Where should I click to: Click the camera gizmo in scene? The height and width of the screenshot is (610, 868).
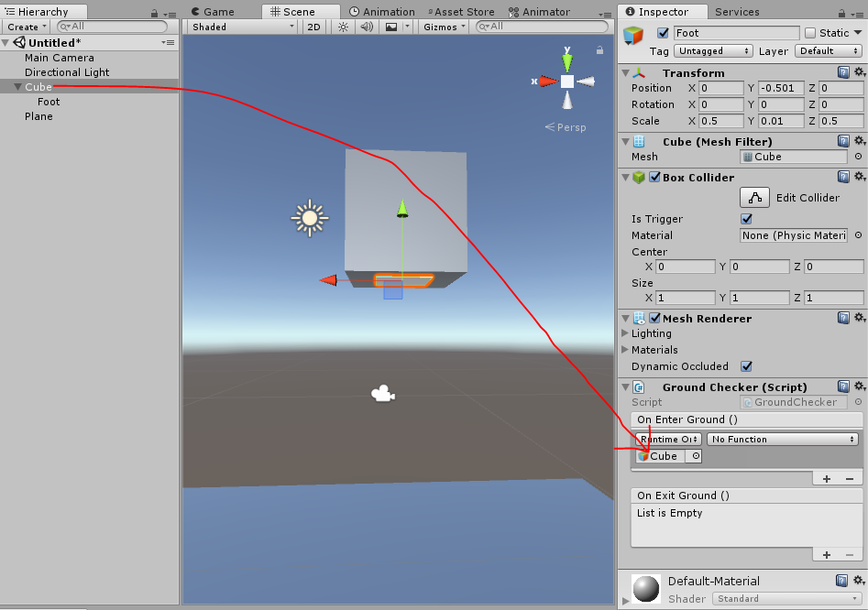pyautogui.click(x=383, y=394)
